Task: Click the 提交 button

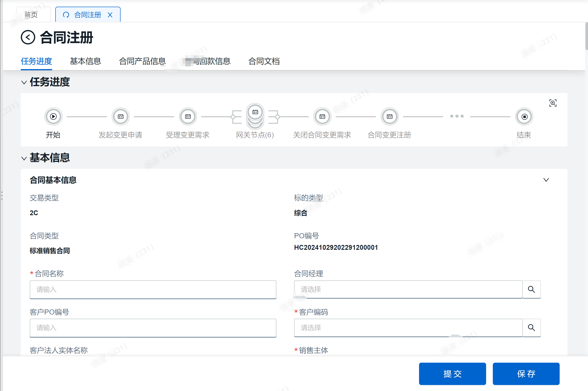Action: click(452, 373)
